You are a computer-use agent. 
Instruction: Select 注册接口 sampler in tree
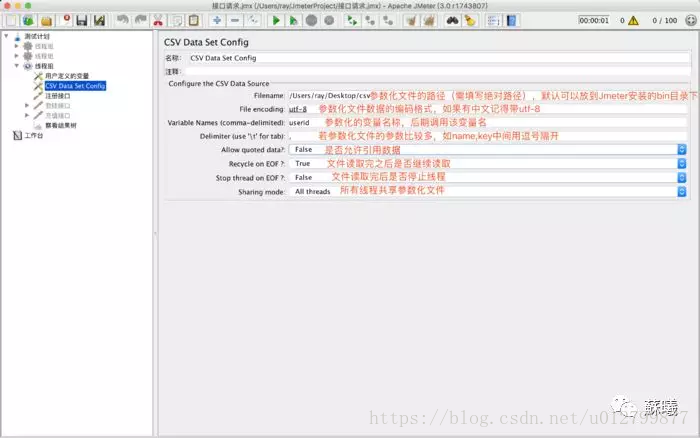57,96
